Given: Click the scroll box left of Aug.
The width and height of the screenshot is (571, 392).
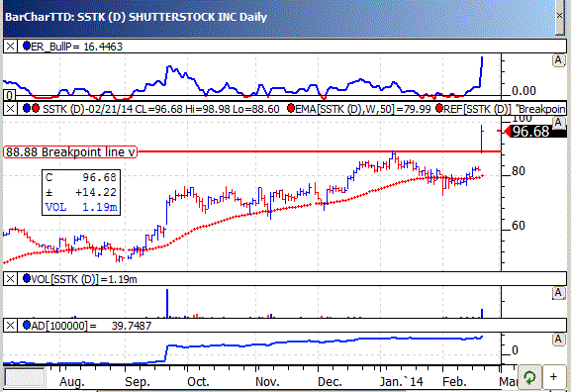Looking at the screenshot, I should click(x=25, y=378).
